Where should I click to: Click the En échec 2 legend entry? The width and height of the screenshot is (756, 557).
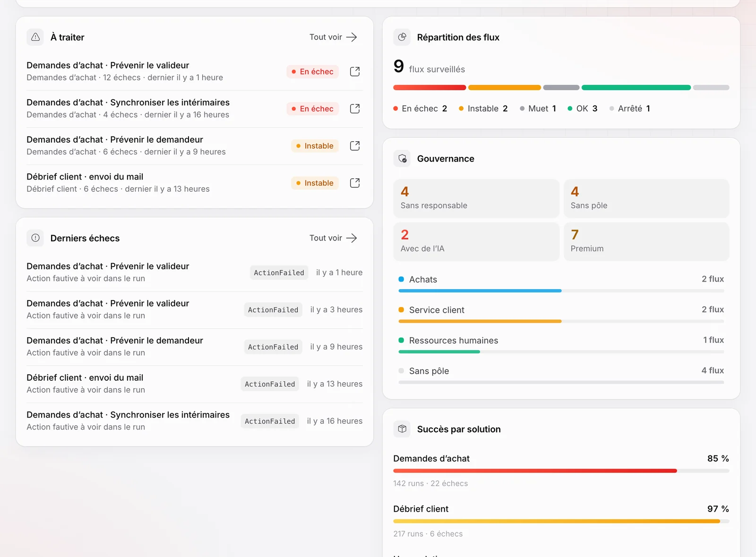pyautogui.click(x=420, y=109)
